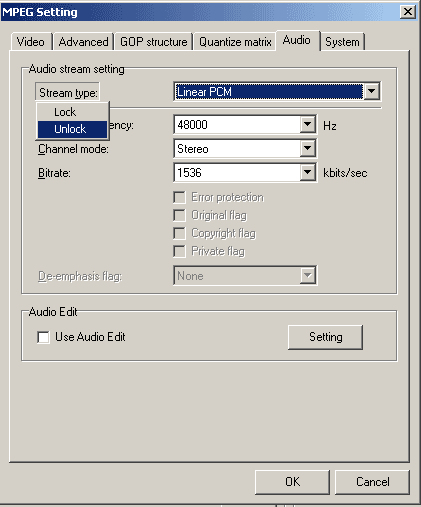The image size is (421, 507).
Task: Open the Bitrate 1536 dropdown
Action: (x=307, y=172)
